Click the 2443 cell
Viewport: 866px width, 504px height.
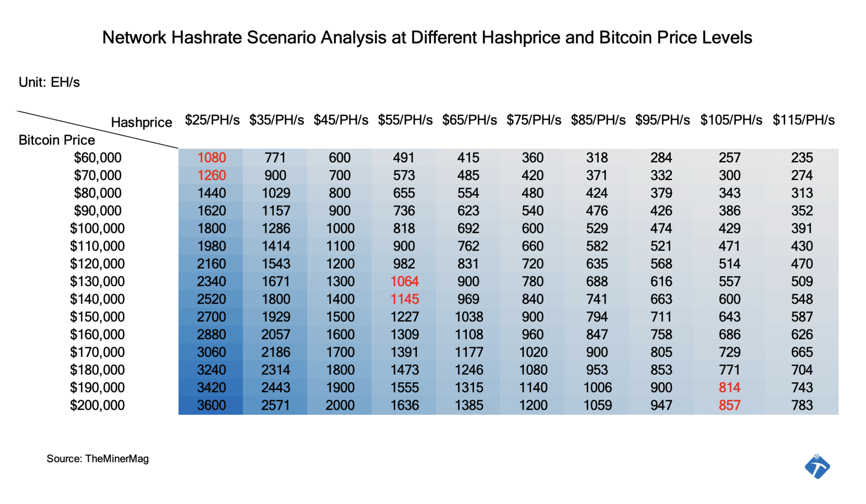click(276, 387)
